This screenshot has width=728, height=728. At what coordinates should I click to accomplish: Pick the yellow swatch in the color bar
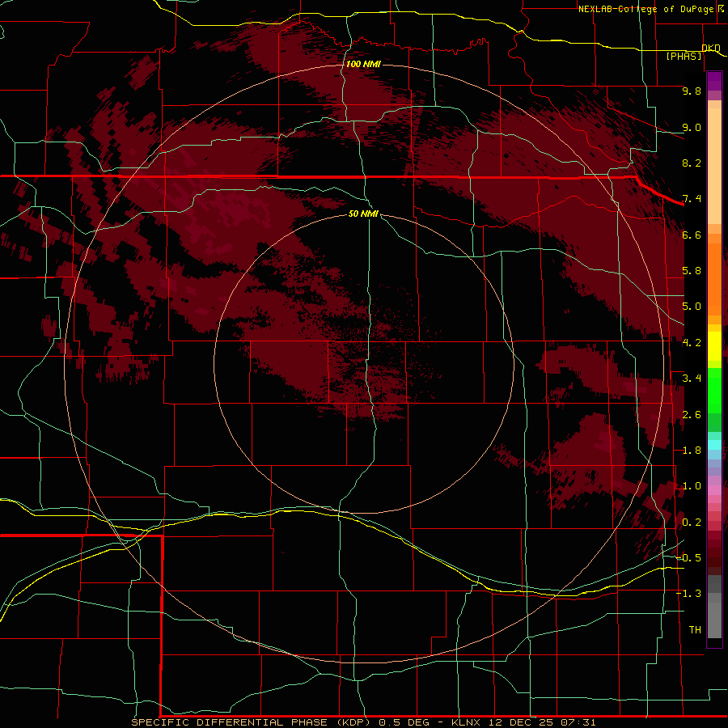click(x=714, y=346)
